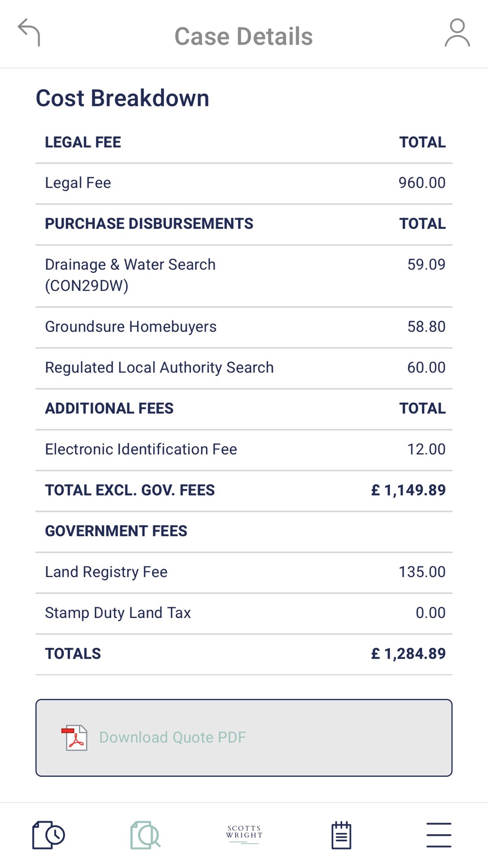This screenshot has width=488, height=868.
Task: Tap the Scotts Wright logo
Action: (x=244, y=834)
